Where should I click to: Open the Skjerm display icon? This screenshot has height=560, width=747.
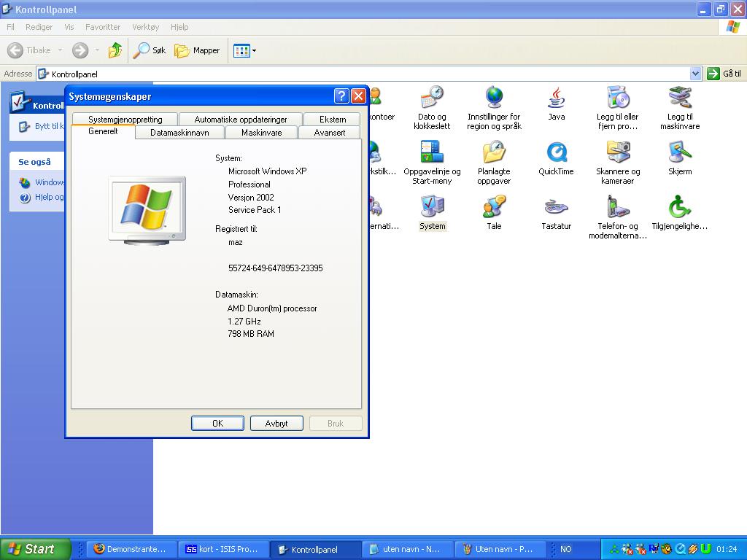[680, 158]
